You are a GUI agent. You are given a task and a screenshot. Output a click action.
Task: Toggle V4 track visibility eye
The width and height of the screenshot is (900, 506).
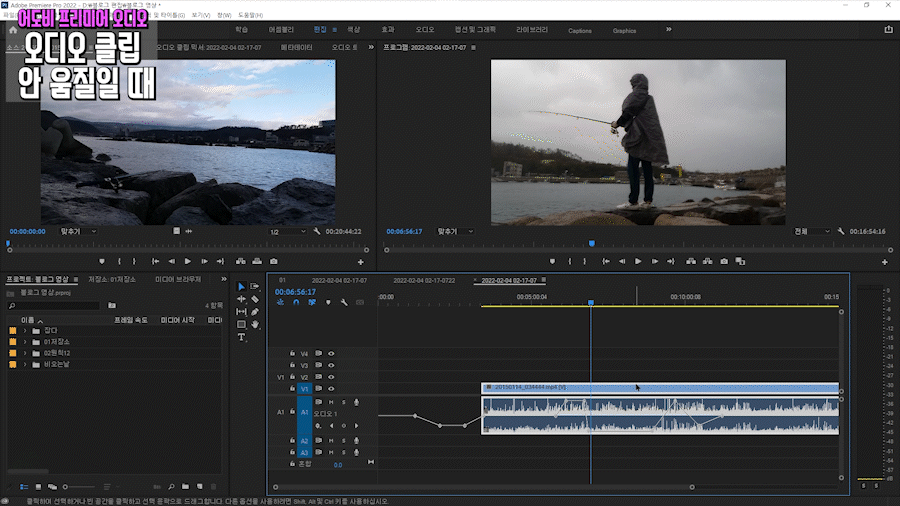(x=331, y=353)
